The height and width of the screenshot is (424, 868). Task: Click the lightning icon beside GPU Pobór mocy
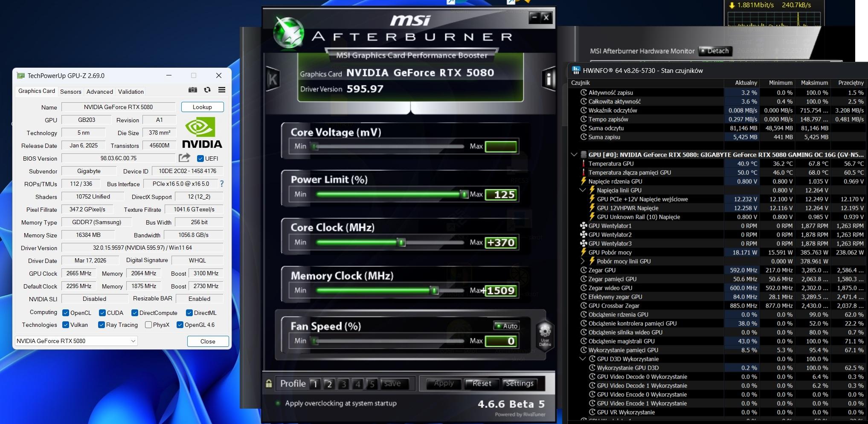point(584,252)
